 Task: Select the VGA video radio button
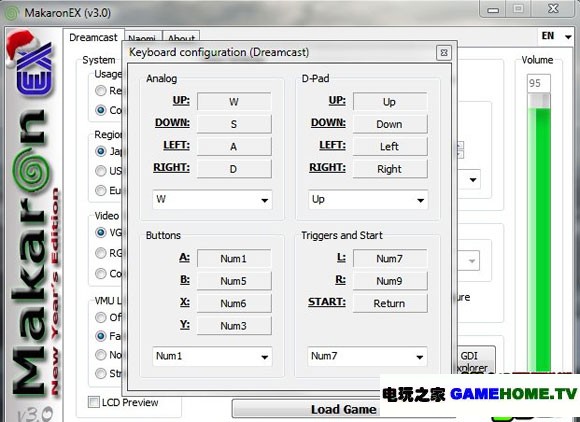101,232
